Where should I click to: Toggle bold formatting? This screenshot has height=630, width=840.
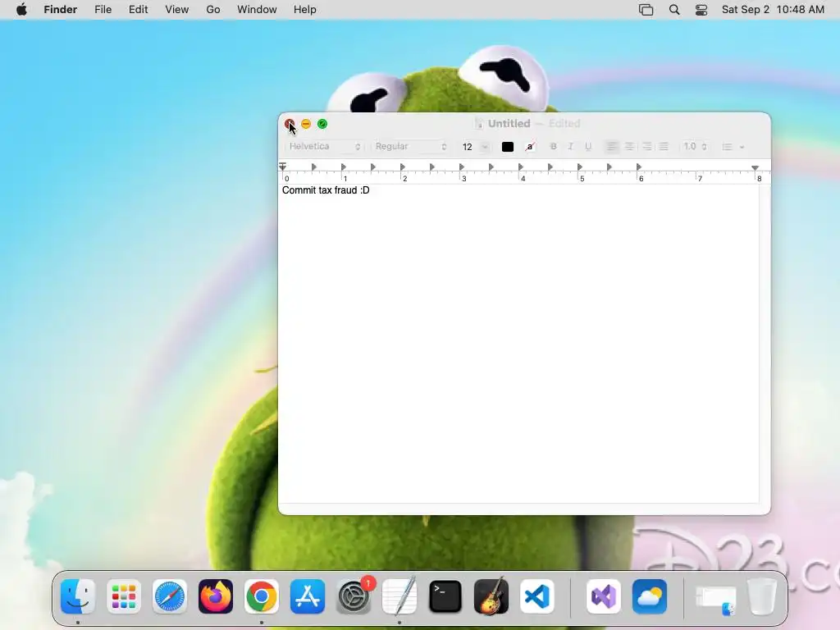point(554,147)
